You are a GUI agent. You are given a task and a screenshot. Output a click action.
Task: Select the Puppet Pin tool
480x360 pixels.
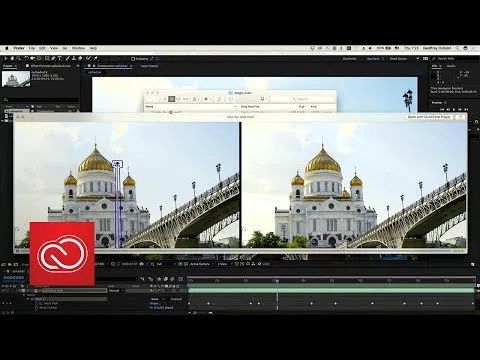96,58
